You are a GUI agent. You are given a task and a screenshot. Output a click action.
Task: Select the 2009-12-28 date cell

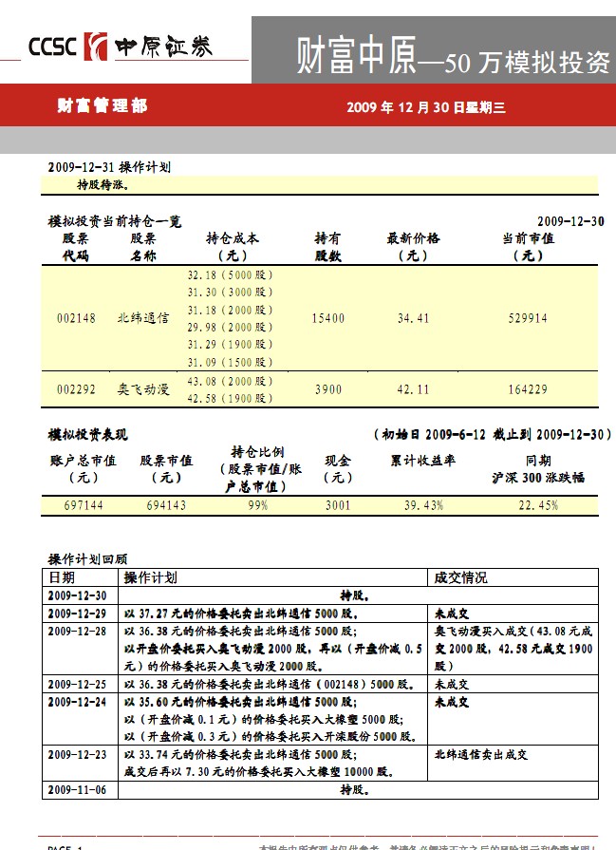pos(79,630)
